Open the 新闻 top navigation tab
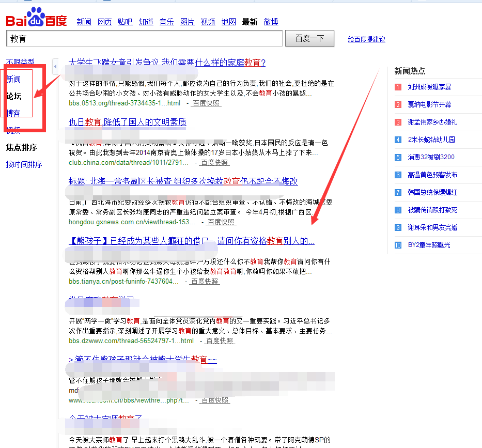This screenshot has height=448, width=482. 84,22
